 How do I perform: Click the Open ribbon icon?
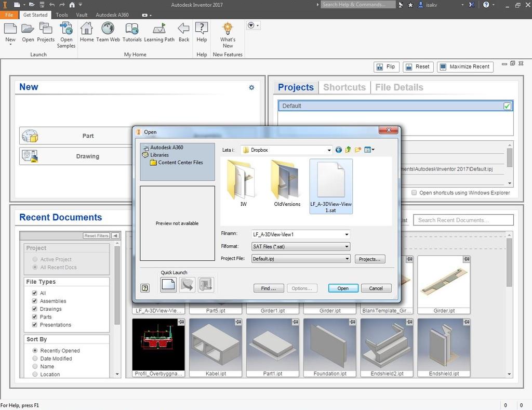(28, 29)
